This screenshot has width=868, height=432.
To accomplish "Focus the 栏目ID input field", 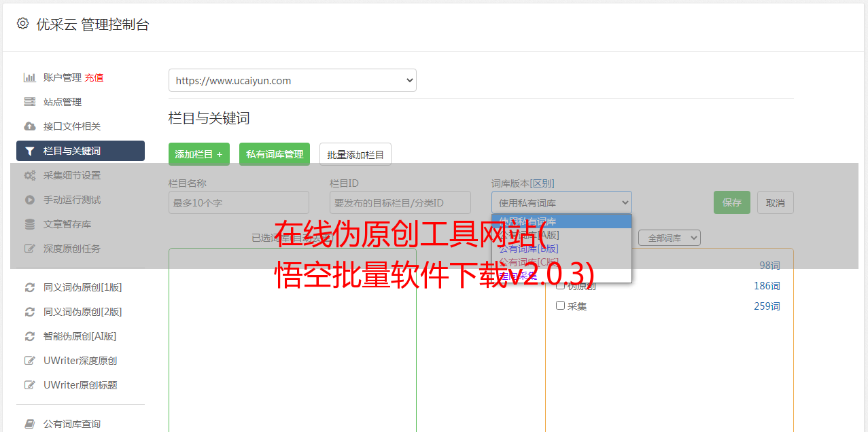I will pos(400,202).
